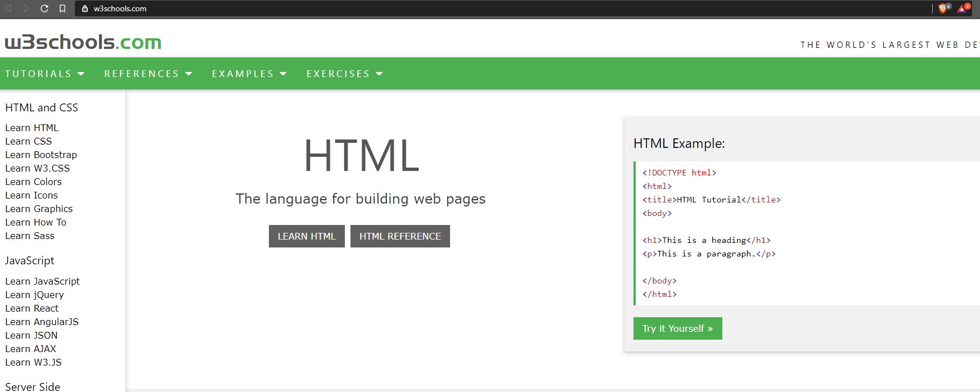Open the Learn W3.JS sidebar link
The height and width of the screenshot is (392, 980).
(x=34, y=362)
